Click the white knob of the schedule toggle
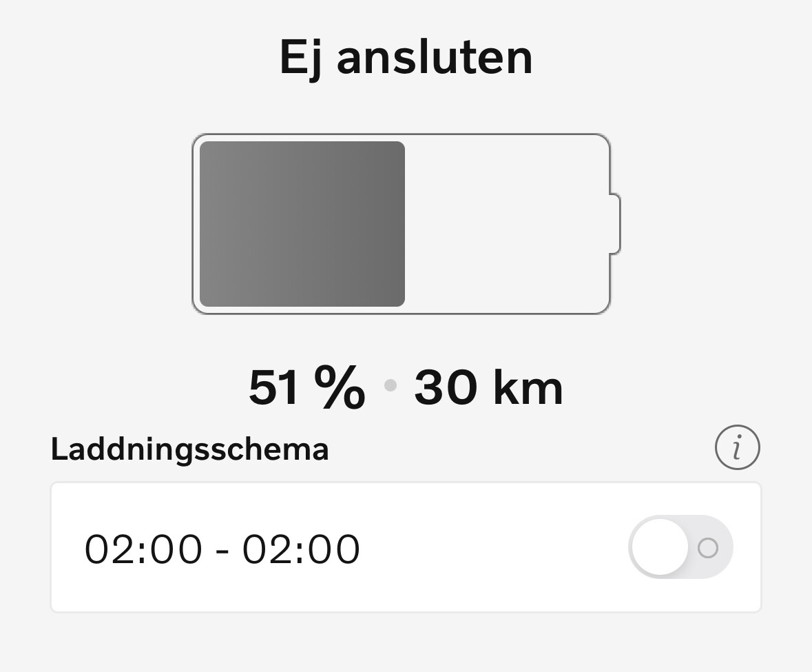Image resolution: width=812 pixels, height=672 pixels. click(x=659, y=547)
